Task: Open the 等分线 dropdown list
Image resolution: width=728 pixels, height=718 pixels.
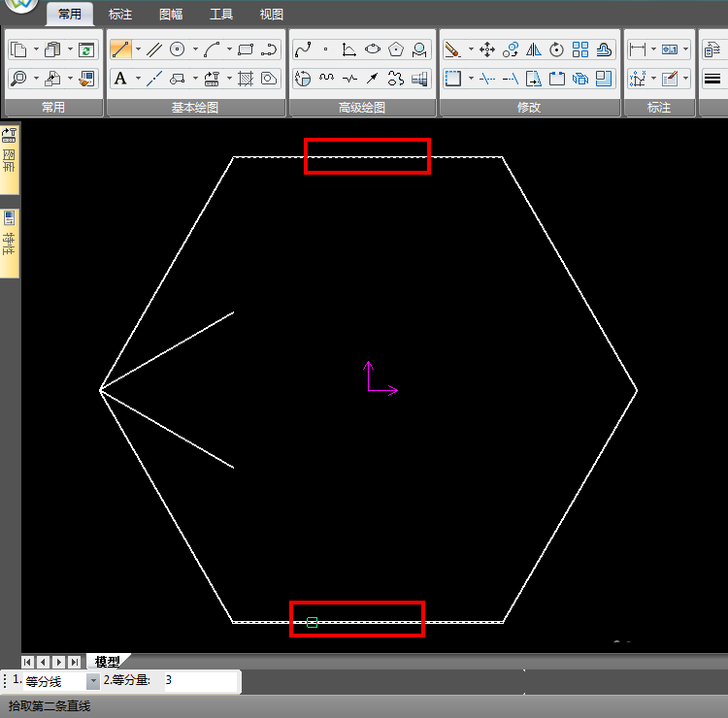Action: click(93, 682)
